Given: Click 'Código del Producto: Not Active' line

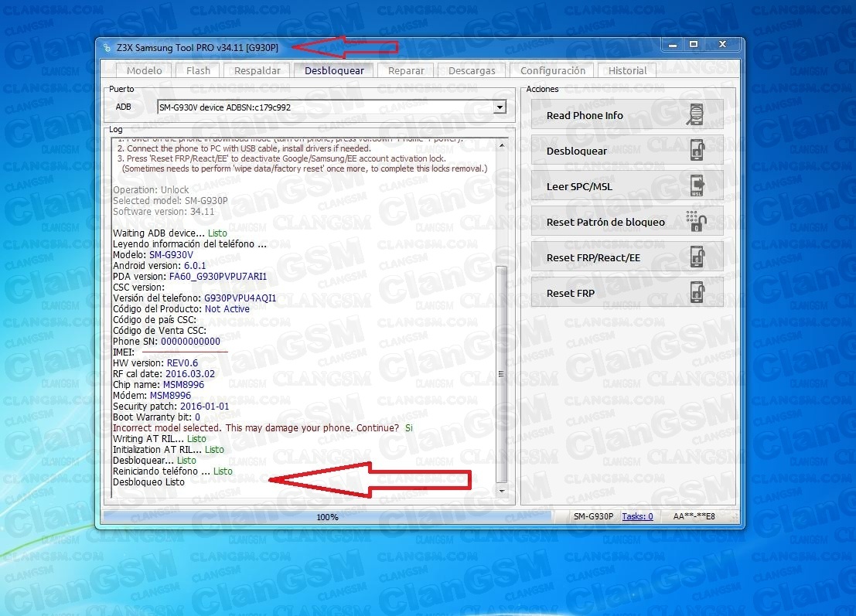Looking at the screenshot, I should click(x=181, y=309).
